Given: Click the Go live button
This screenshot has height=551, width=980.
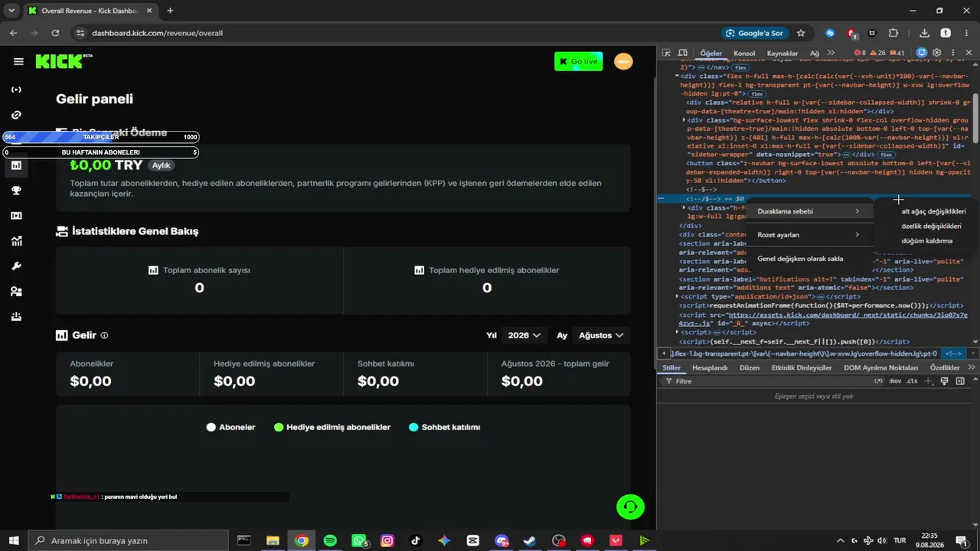Looking at the screenshot, I should (x=578, y=61).
